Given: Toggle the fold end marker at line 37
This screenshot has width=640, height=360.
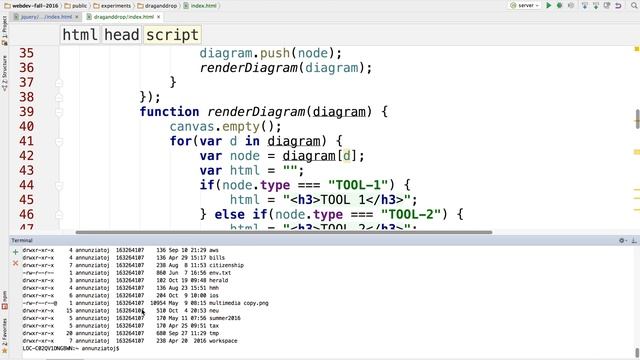Looking at the screenshot, I should [59, 82].
